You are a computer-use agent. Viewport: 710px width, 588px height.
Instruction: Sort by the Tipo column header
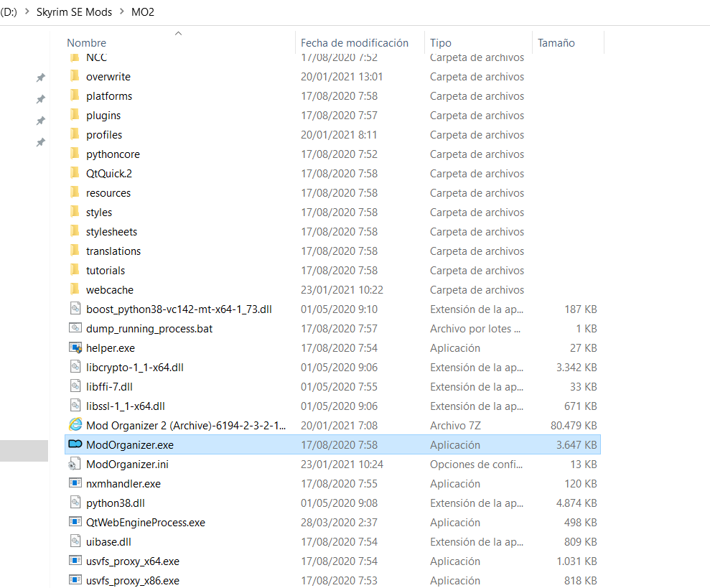tap(441, 42)
